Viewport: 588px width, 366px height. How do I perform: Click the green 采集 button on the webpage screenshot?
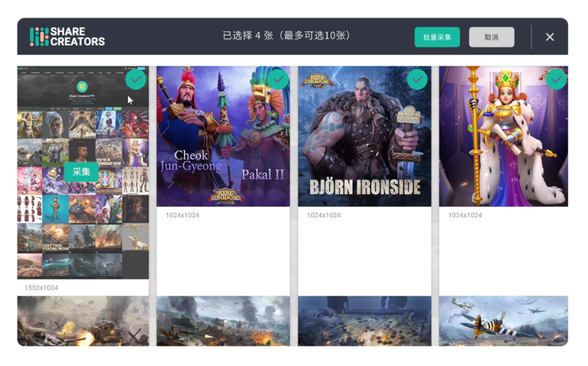(x=81, y=172)
